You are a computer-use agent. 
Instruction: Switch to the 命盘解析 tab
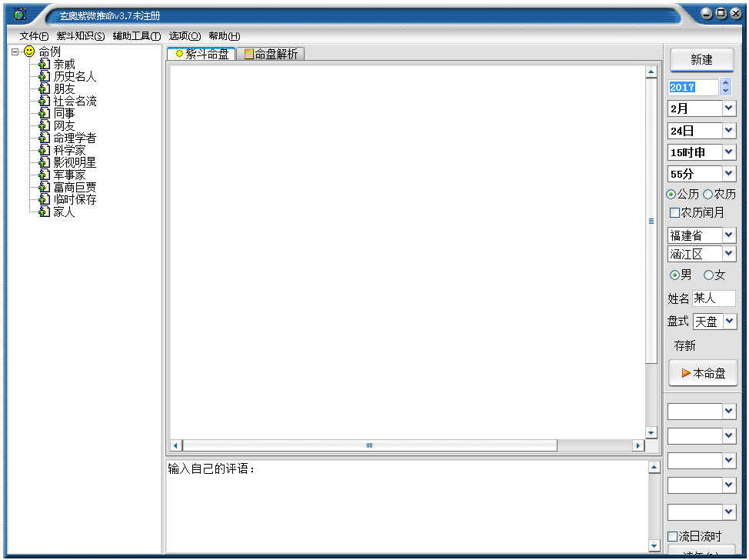coord(271,54)
